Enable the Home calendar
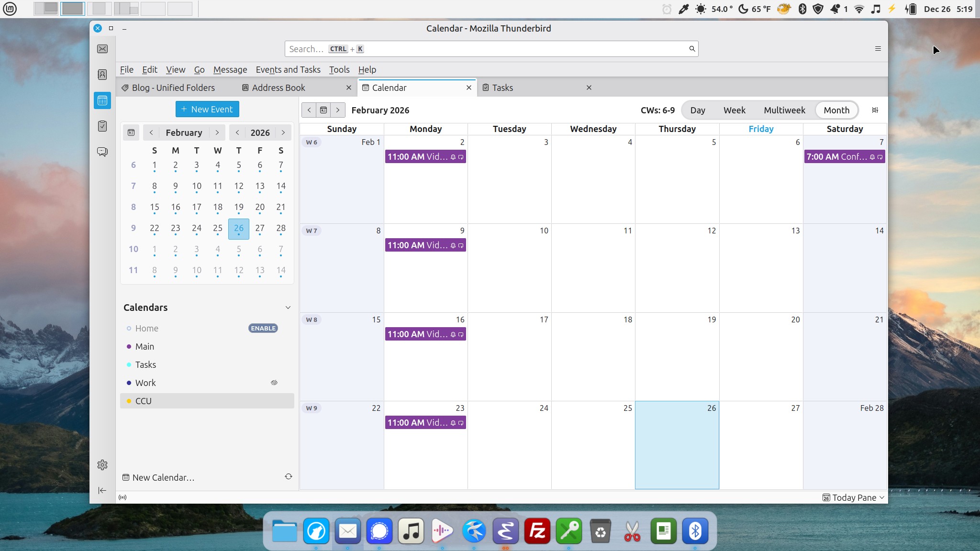This screenshot has width=980, height=551. pyautogui.click(x=263, y=328)
